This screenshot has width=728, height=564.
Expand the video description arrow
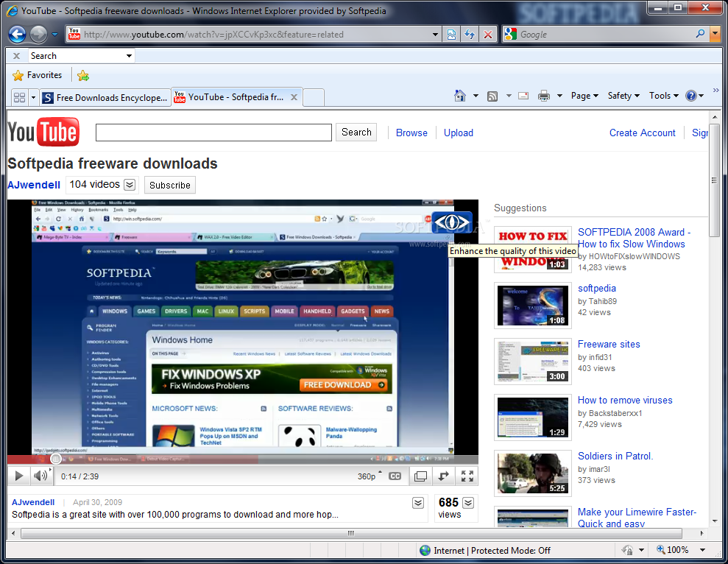point(418,503)
